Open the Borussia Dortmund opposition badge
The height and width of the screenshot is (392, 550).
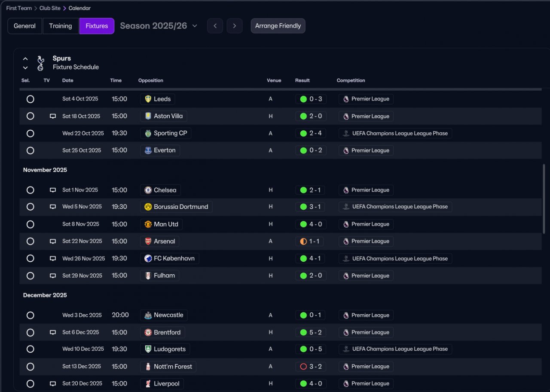coord(148,207)
